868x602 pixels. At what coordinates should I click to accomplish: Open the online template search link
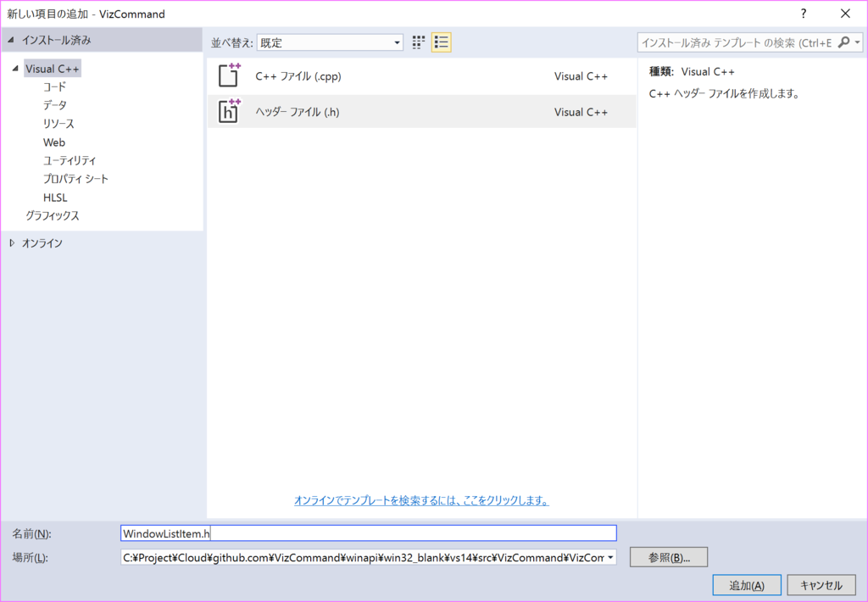pyautogui.click(x=421, y=500)
